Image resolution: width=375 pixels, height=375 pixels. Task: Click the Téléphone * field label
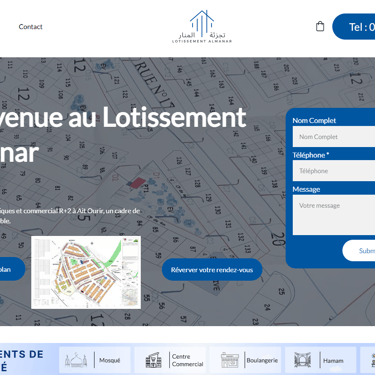pyautogui.click(x=311, y=155)
